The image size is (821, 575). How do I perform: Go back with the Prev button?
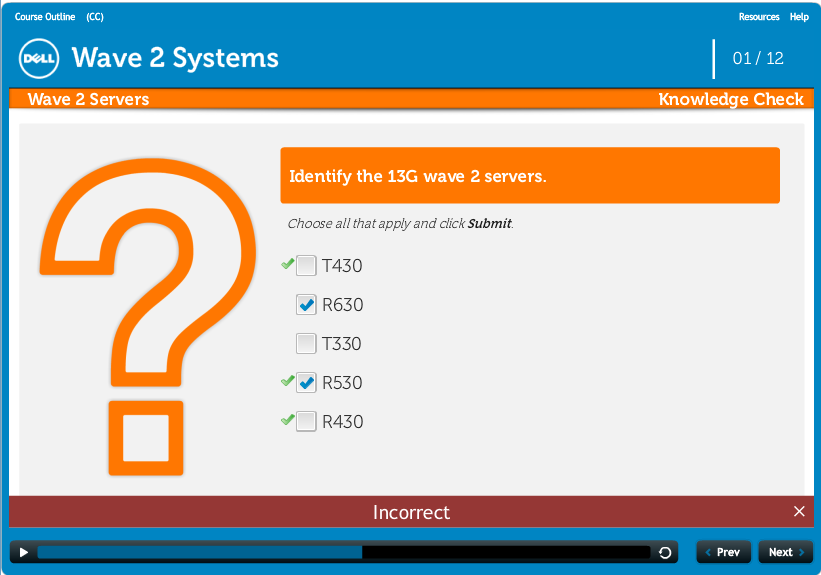(722, 552)
